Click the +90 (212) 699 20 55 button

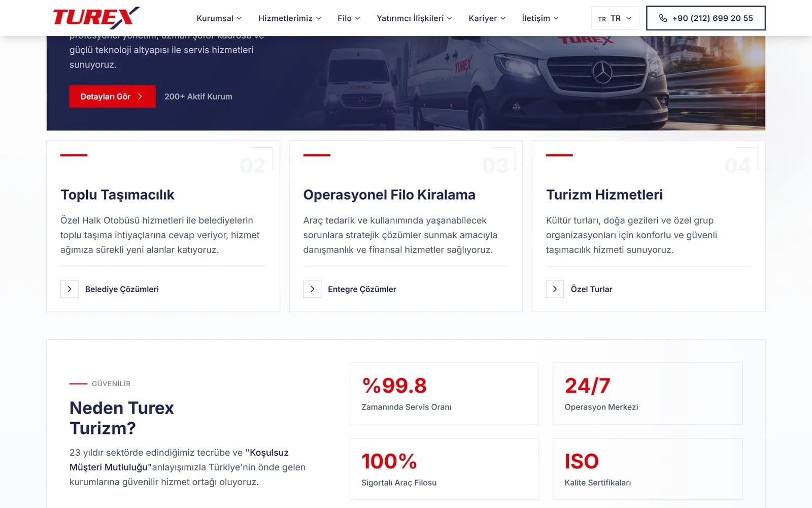coord(705,18)
